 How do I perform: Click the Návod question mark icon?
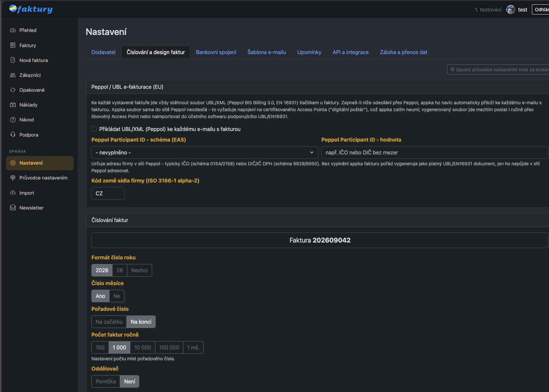click(x=13, y=120)
